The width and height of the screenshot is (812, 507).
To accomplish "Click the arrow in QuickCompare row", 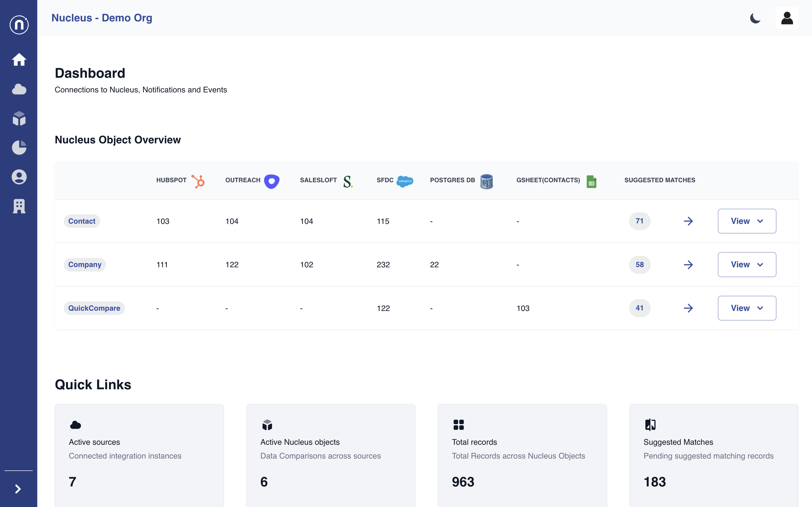I will (688, 308).
